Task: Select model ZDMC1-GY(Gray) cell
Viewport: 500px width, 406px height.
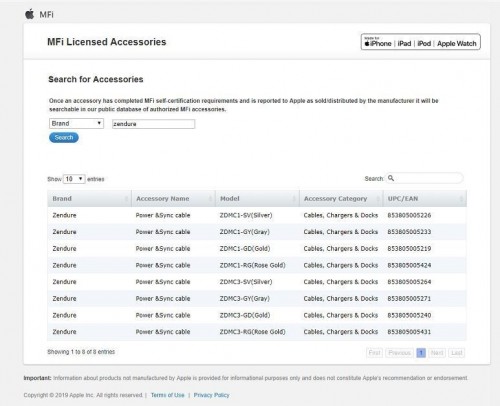Action: pos(245,232)
